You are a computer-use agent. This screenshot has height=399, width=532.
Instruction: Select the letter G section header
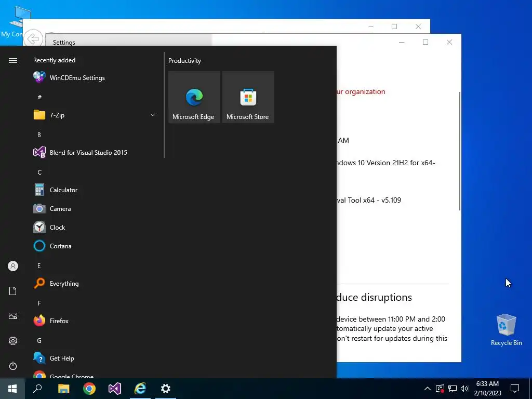[39, 341]
